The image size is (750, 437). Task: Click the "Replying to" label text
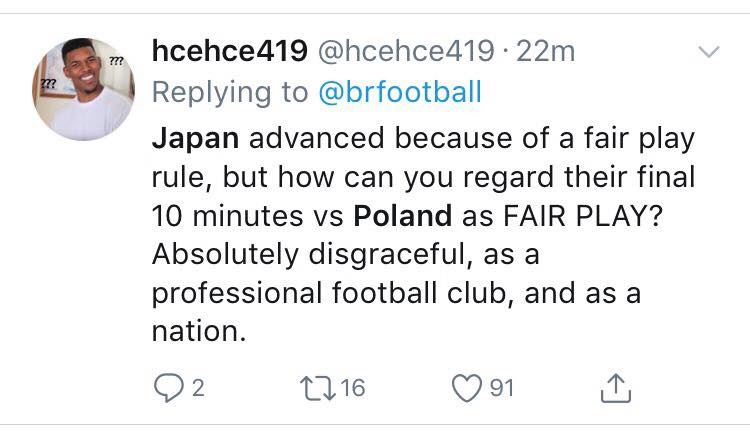(x=230, y=93)
